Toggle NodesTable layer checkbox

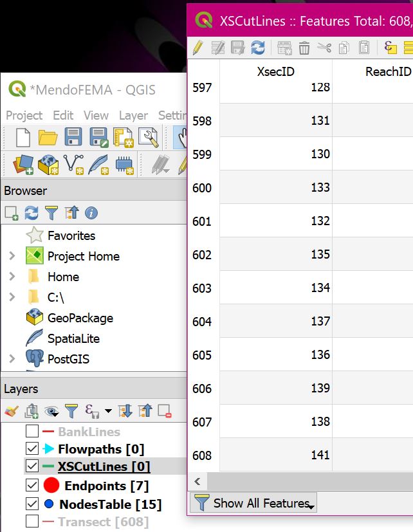32,504
